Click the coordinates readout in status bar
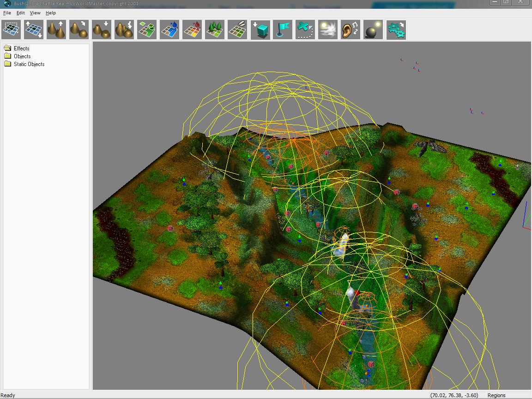The width and height of the screenshot is (532, 399). [454, 395]
